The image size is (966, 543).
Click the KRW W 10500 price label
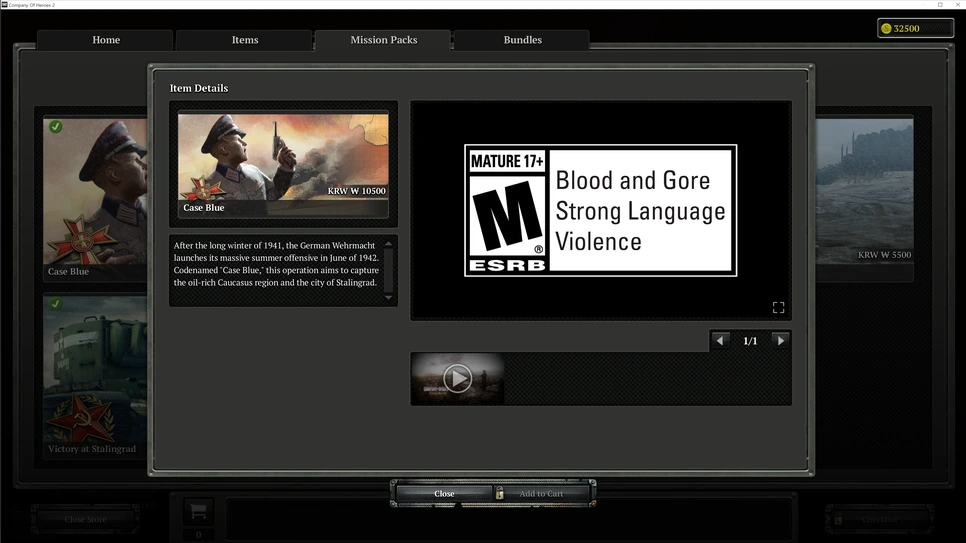[x=357, y=191]
